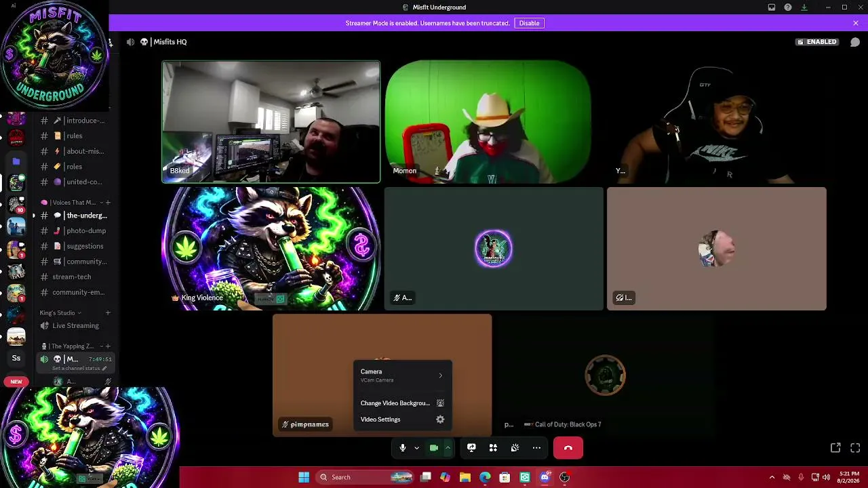Open the united-co... channel
The width and height of the screenshot is (868, 488).
coord(75,182)
